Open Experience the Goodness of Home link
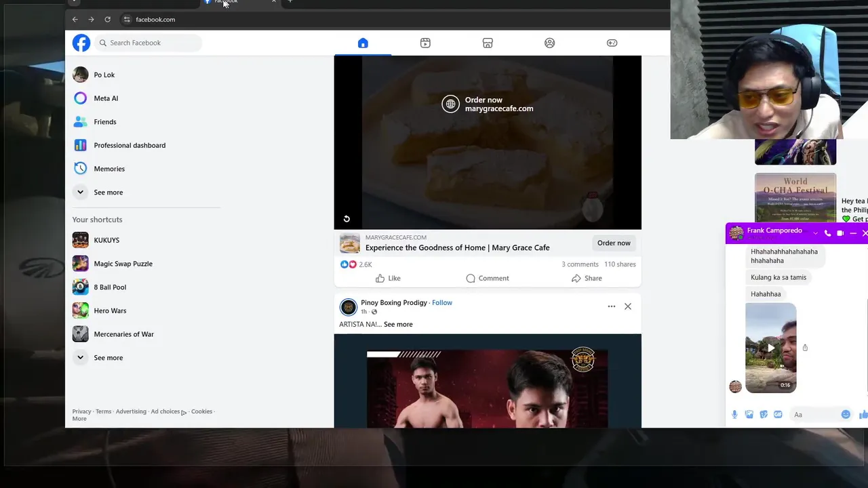This screenshot has height=488, width=868. pyautogui.click(x=458, y=247)
